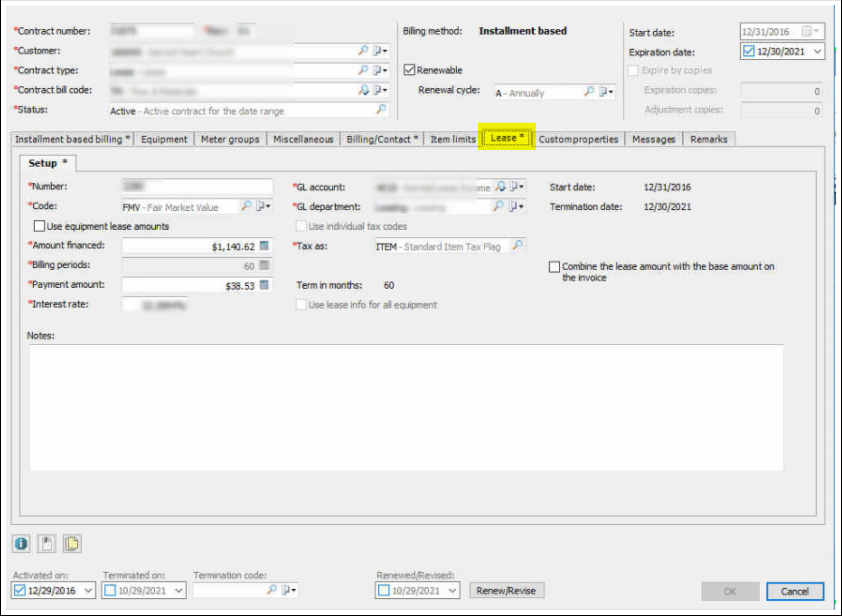842x616 pixels.
Task: Toggle the Activated on date checkbox
Action: (20, 591)
